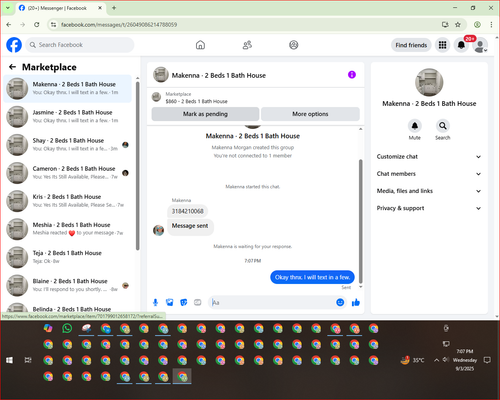Image resolution: width=500 pixels, height=400 pixels.
Task: Choose a GIF icon
Action: [x=198, y=302]
